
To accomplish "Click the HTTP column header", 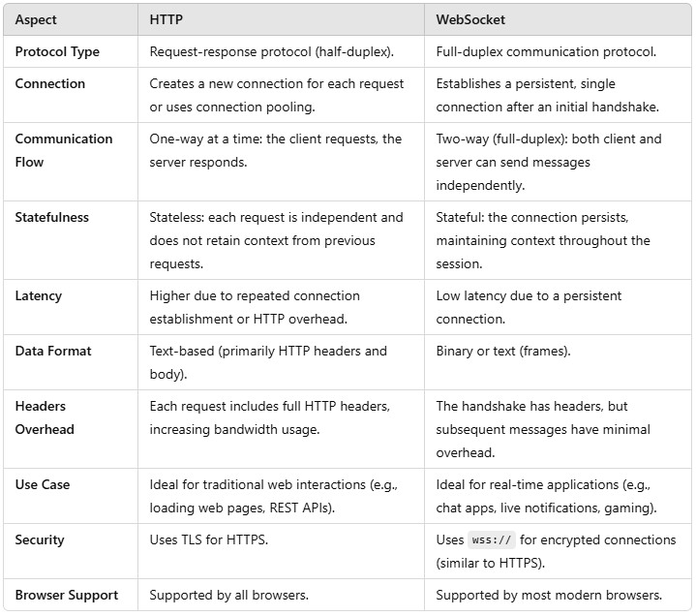I will tap(166, 20).
